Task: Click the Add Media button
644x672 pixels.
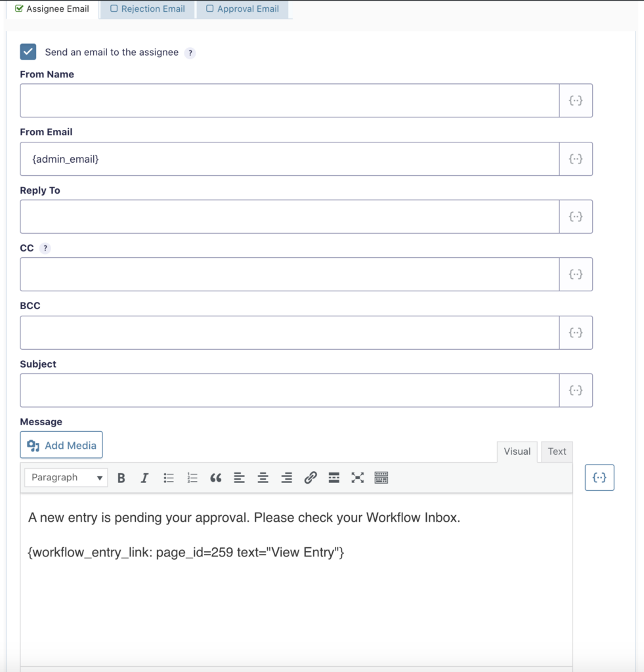Action: pyautogui.click(x=62, y=445)
